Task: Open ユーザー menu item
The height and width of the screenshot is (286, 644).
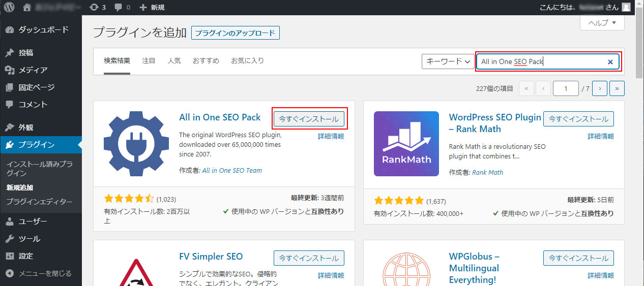Action: (x=41, y=221)
